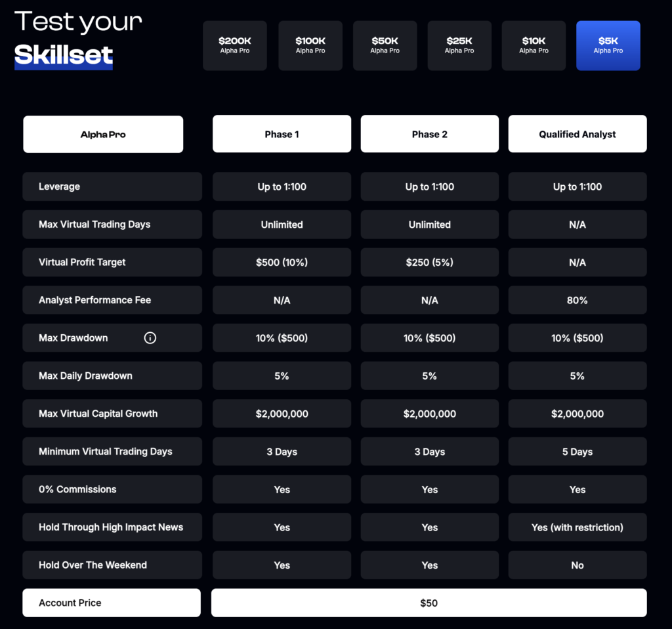Screen dimensions: 672x629
Task: Click the Phase 1 column header
Action: pyautogui.click(x=282, y=134)
